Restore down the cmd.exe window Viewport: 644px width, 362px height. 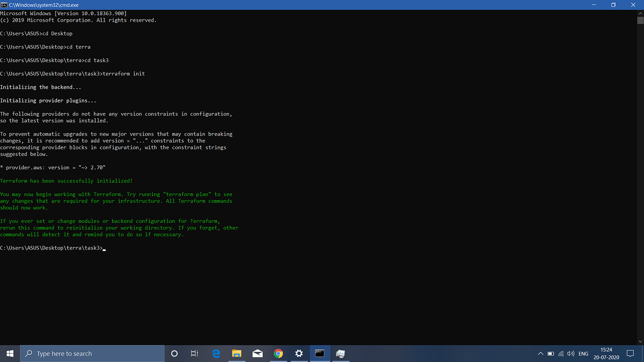(x=613, y=5)
